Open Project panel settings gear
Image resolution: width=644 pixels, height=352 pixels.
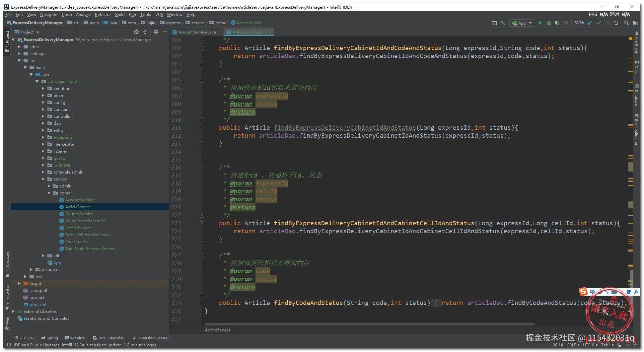(x=156, y=32)
